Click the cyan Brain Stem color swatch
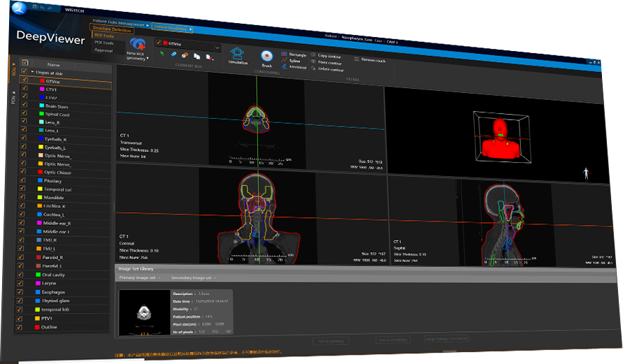 pyautogui.click(x=42, y=105)
